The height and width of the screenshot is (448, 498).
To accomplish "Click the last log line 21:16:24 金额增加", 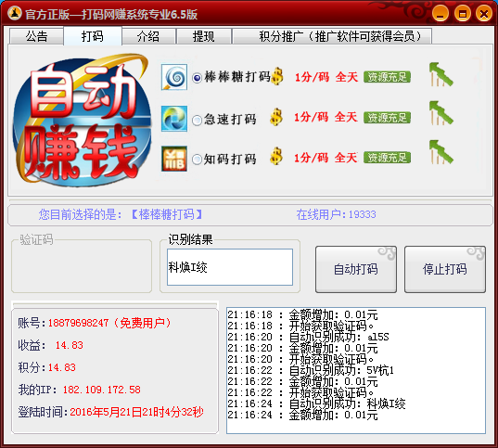I will pyautogui.click(x=302, y=415).
